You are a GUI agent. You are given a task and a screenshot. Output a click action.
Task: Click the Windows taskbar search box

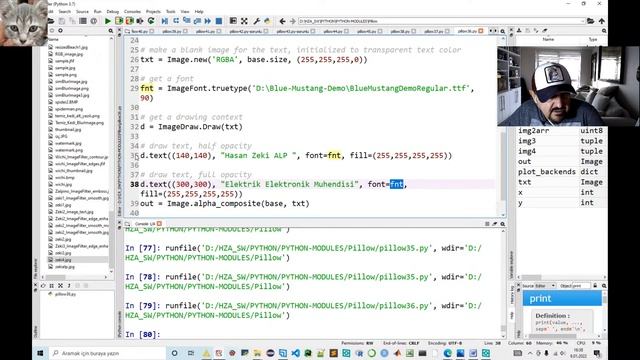(107, 353)
